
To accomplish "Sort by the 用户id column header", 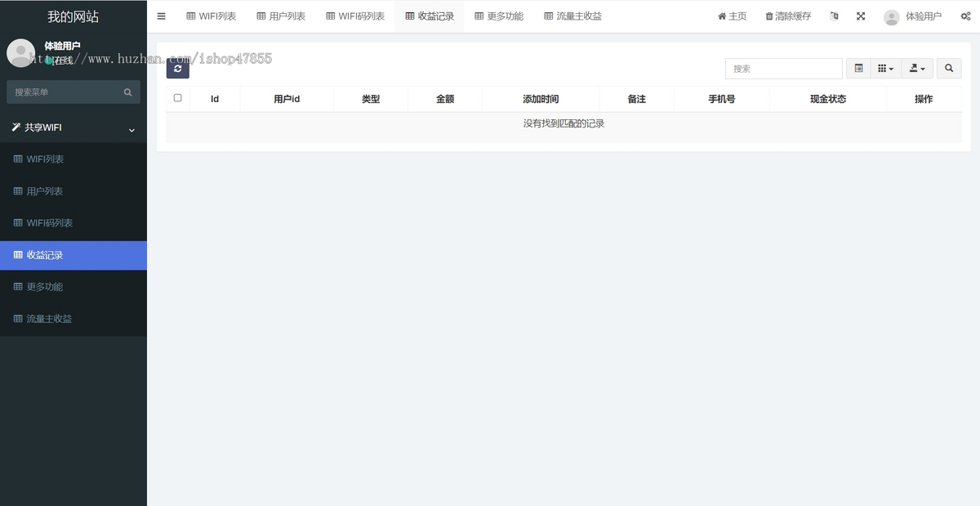I will (287, 99).
